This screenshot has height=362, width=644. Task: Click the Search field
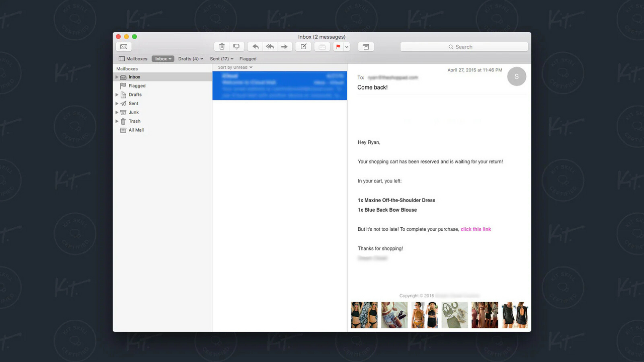pos(463,46)
